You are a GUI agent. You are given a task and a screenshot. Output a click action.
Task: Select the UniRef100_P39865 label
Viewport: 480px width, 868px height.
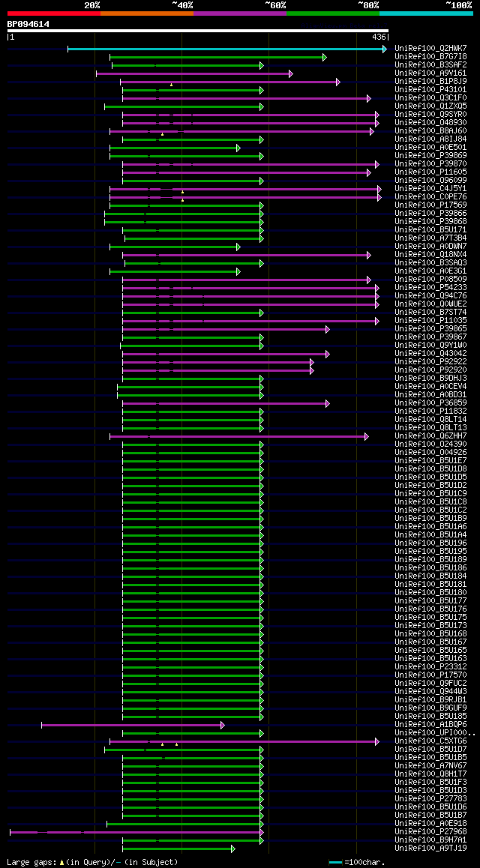[x=430, y=329]
